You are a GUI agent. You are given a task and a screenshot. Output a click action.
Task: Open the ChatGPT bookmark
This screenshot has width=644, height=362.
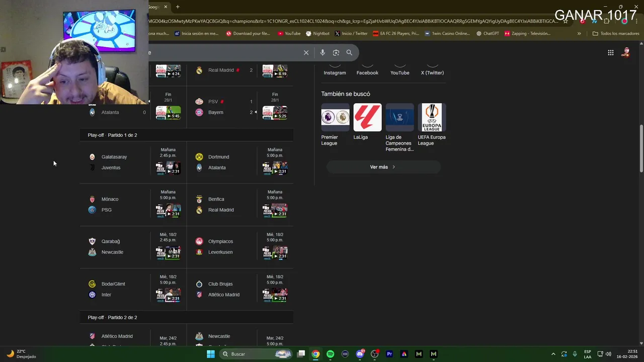point(488,34)
